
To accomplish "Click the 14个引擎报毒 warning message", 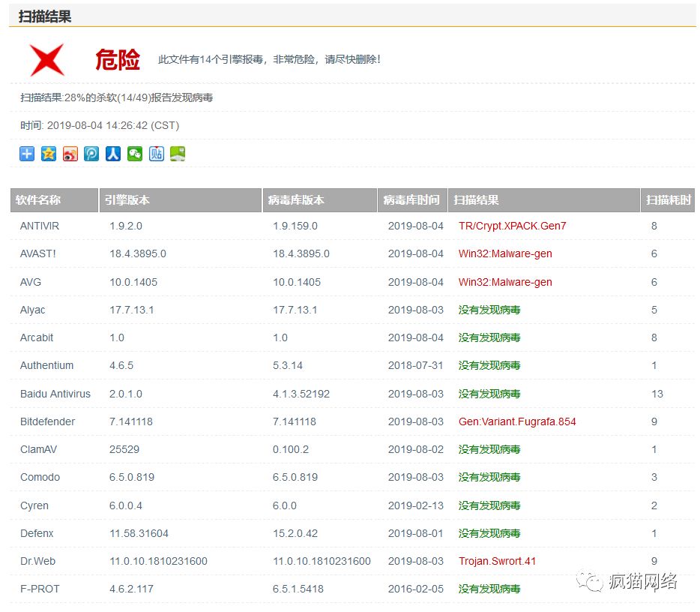I will [x=269, y=59].
